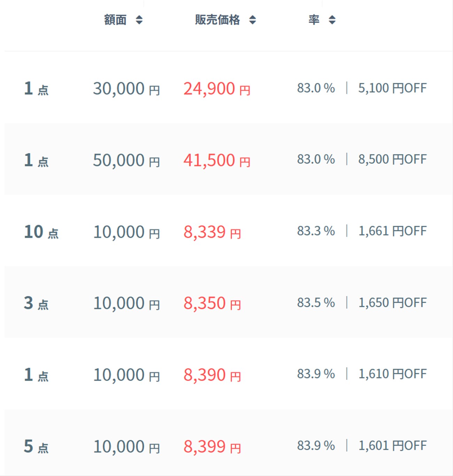Select the 24,900 円 sale price
The width and height of the screenshot is (453, 476).
tap(217, 88)
